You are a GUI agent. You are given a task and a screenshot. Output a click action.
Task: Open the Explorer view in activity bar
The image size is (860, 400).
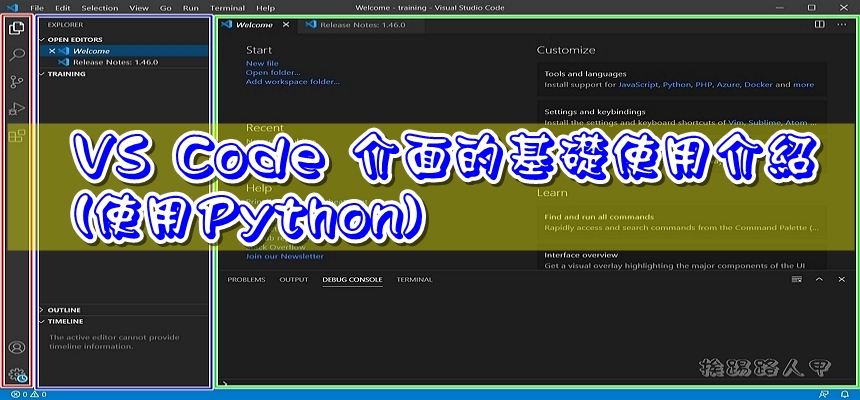[x=17, y=28]
